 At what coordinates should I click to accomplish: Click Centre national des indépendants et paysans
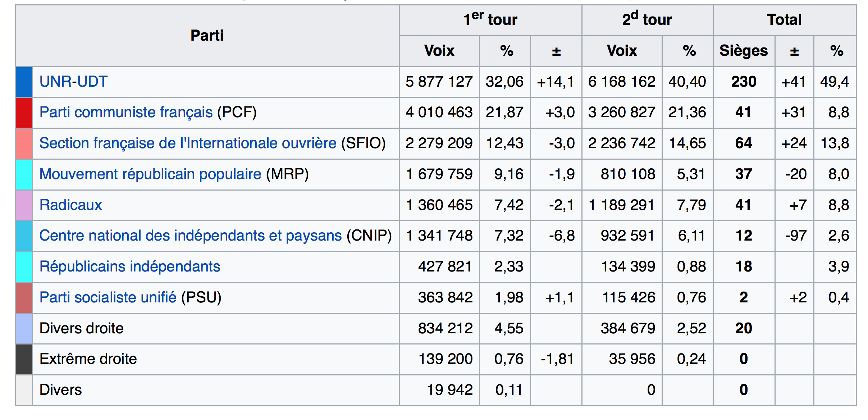(x=190, y=236)
